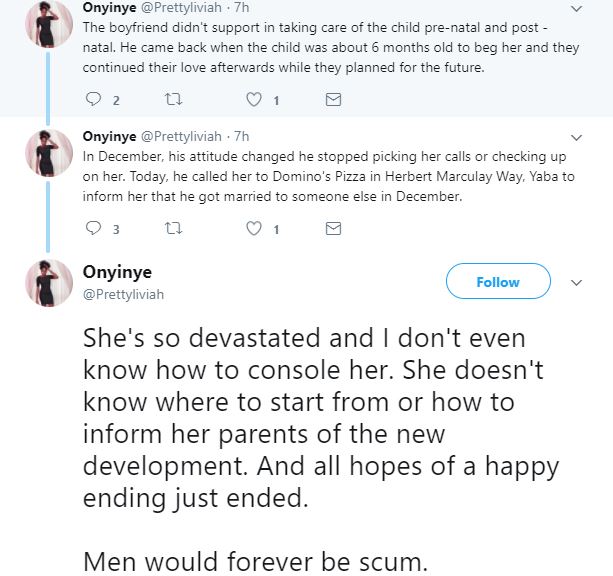613x576 pixels.
Task: Share the Domino's Pizza tweet by message
Action: [335, 229]
